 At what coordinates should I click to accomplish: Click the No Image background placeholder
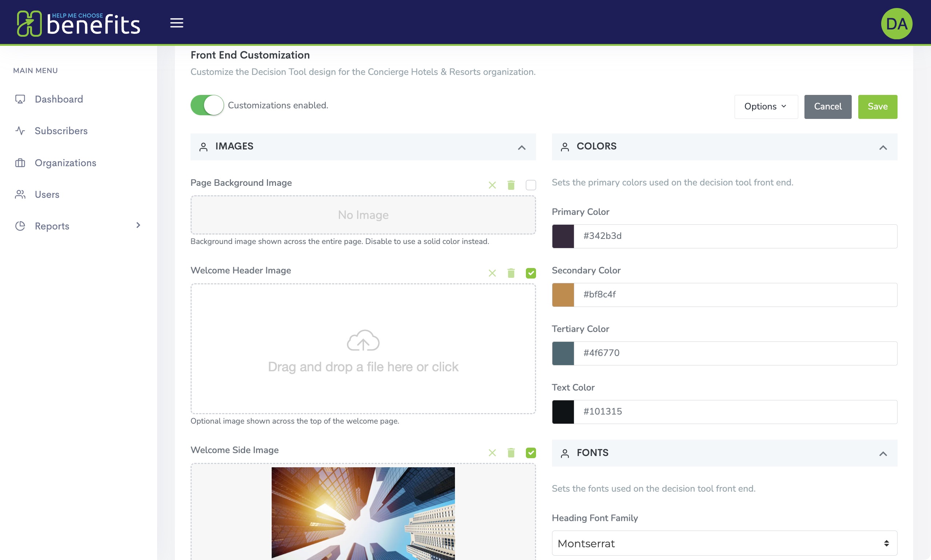(363, 215)
